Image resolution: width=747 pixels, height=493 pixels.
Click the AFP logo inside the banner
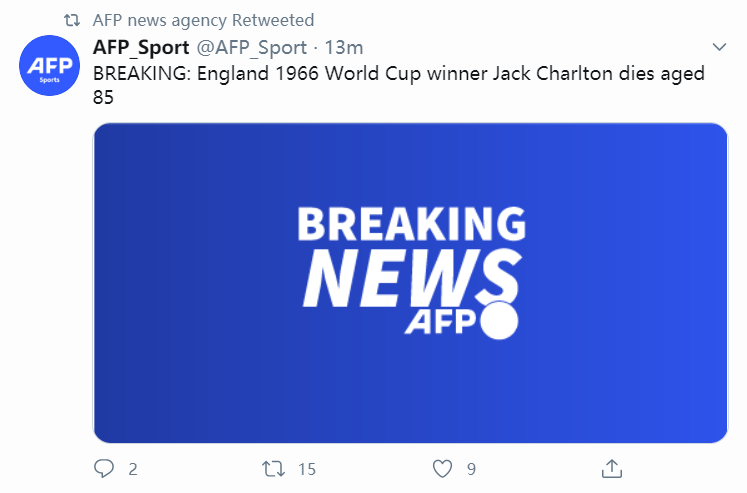(441, 323)
